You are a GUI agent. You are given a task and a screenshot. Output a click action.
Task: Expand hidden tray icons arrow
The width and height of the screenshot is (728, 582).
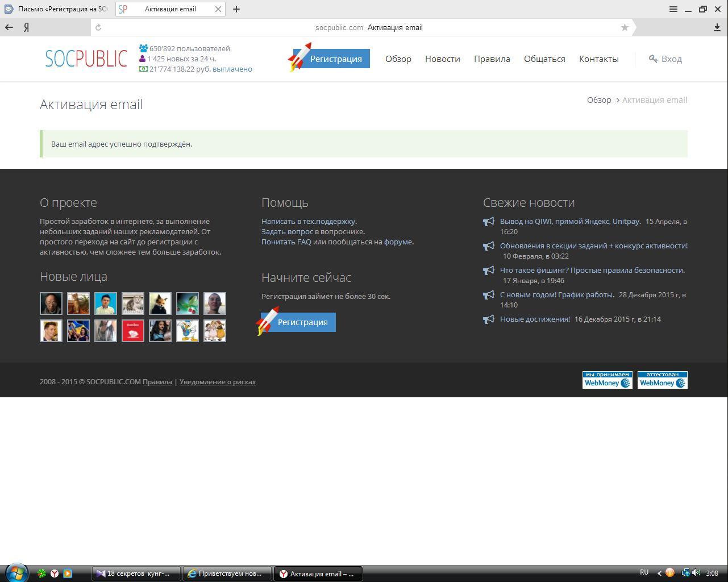[x=659, y=573]
